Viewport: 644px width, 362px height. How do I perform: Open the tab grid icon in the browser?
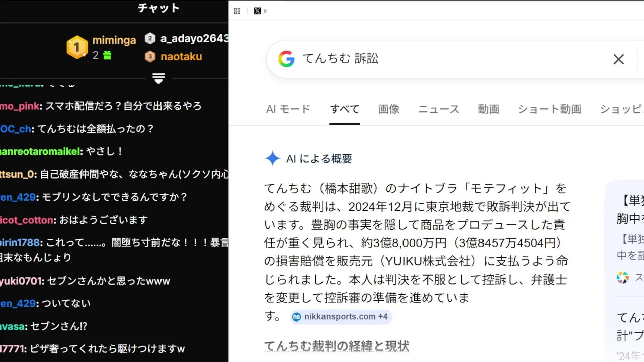pos(237,11)
